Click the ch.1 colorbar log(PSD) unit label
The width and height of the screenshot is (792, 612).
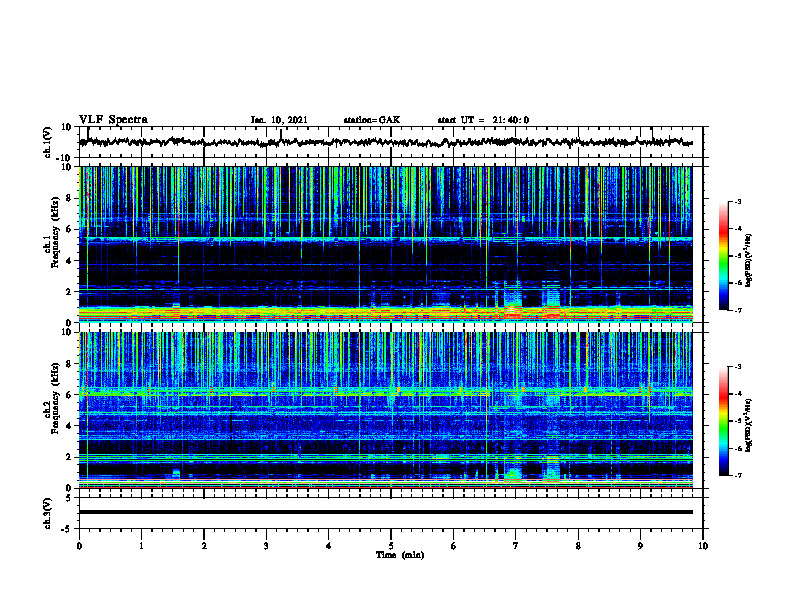click(x=749, y=260)
